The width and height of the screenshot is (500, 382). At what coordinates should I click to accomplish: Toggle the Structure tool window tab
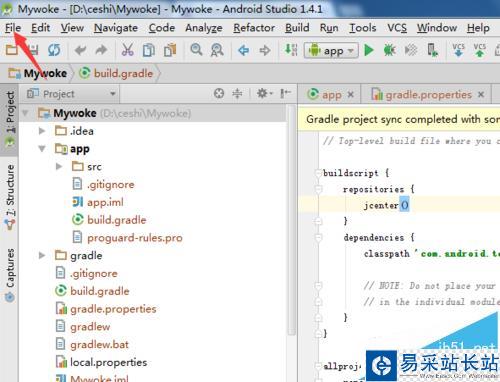pos(10,197)
